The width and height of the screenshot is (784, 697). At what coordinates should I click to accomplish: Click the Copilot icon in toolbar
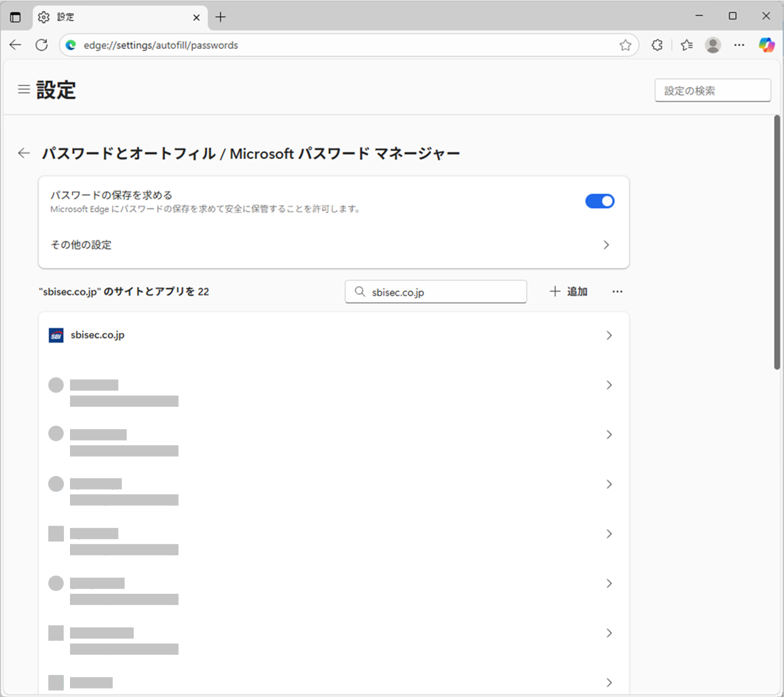(766, 45)
